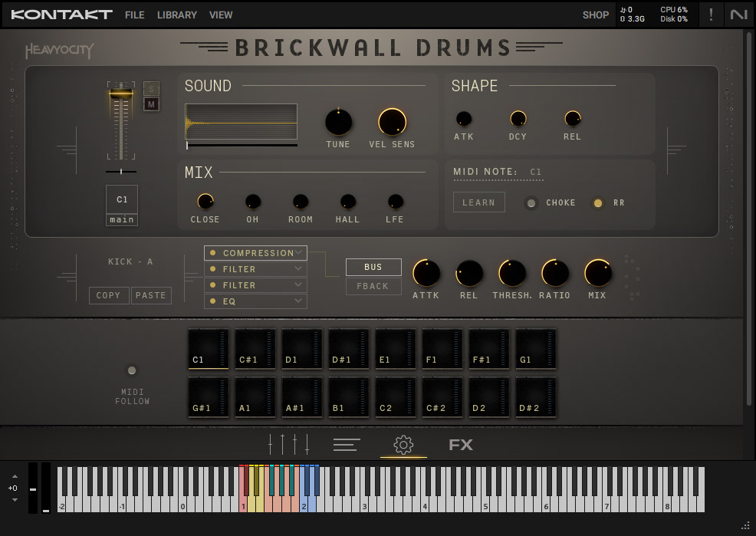This screenshot has width=756, height=536.
Task: Click the Native Instruments logo icon
Action: click(738, 15)
